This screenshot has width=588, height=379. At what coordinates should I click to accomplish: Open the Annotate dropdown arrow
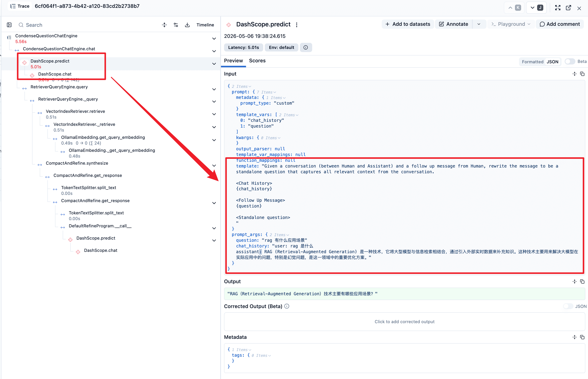pos(479,24)
